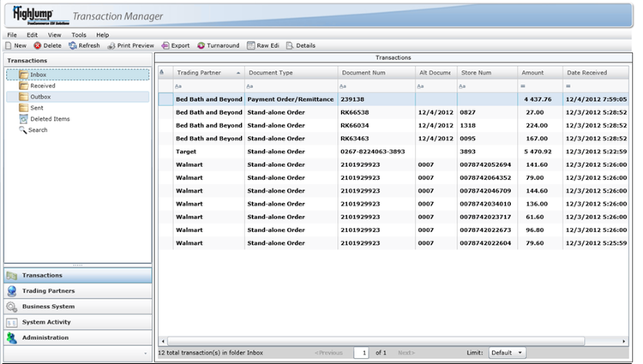Click amount 5 470.92

(x=538, y=152)
